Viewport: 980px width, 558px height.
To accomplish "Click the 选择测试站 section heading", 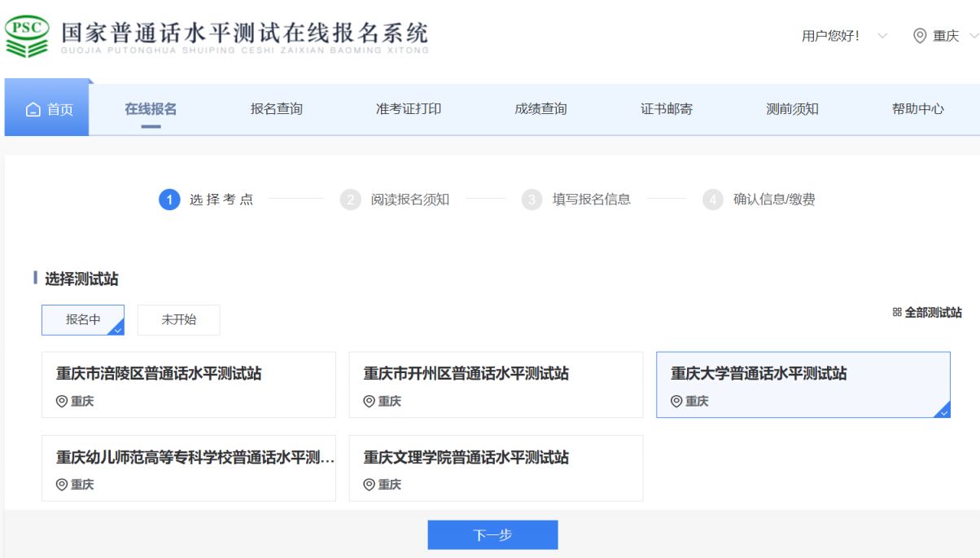I will click(x=81, y=279).
